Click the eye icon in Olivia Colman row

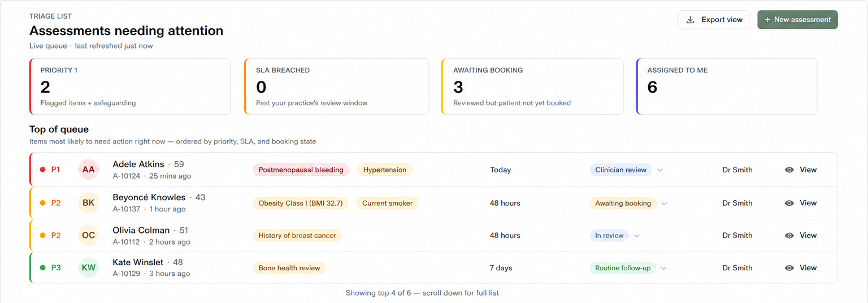(789, 235)
